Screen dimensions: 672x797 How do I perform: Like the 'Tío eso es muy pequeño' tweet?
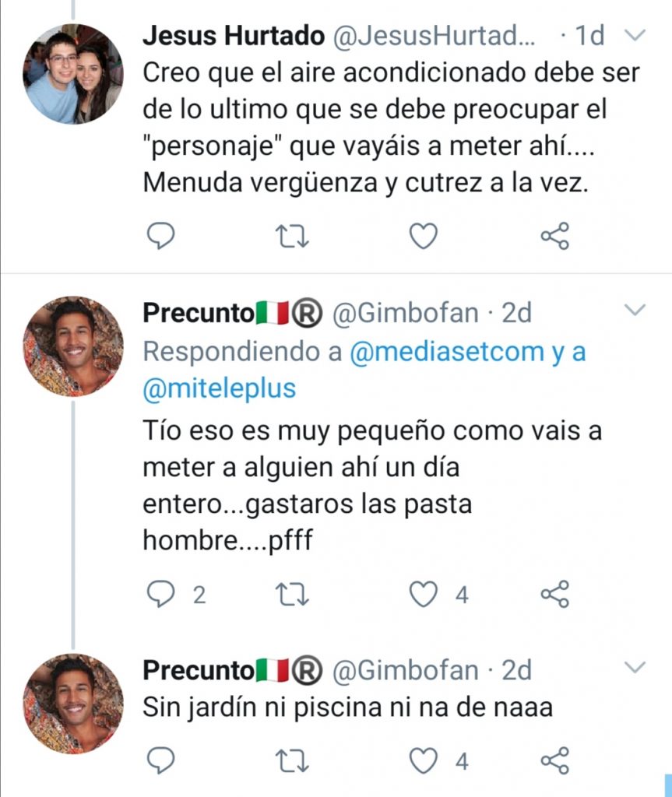424,595
